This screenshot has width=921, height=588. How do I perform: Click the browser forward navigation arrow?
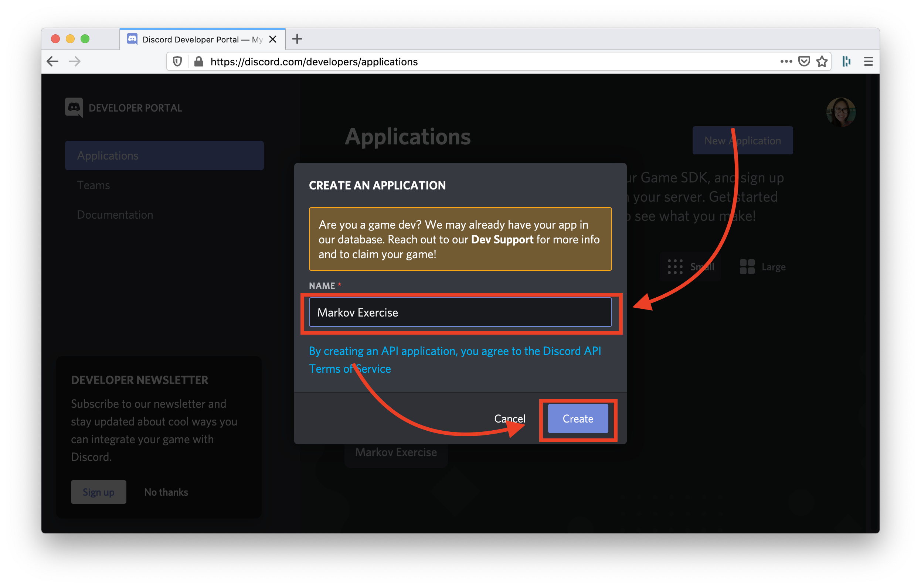point(75,61)
